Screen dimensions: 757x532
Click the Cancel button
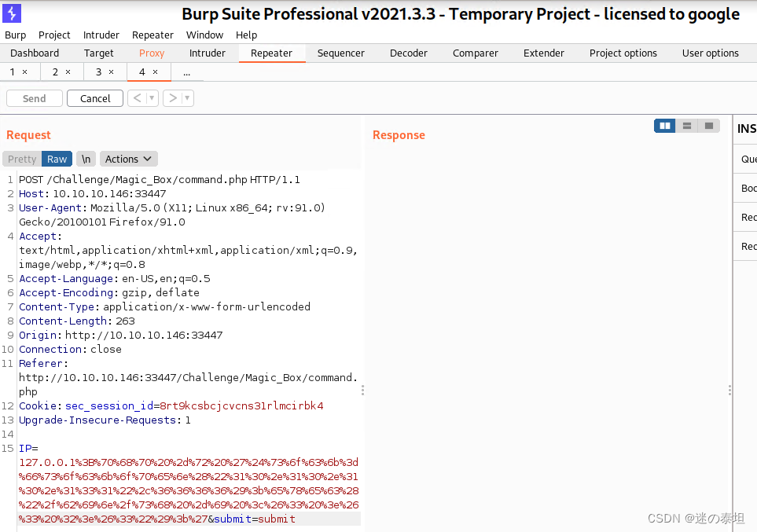(x=95, y=98)
